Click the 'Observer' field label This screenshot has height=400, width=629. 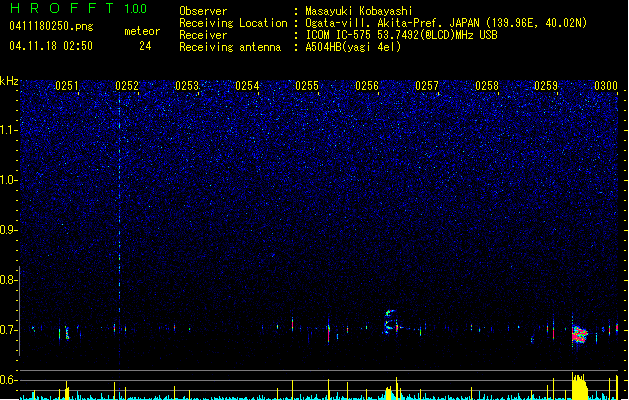tap(203, 11)
